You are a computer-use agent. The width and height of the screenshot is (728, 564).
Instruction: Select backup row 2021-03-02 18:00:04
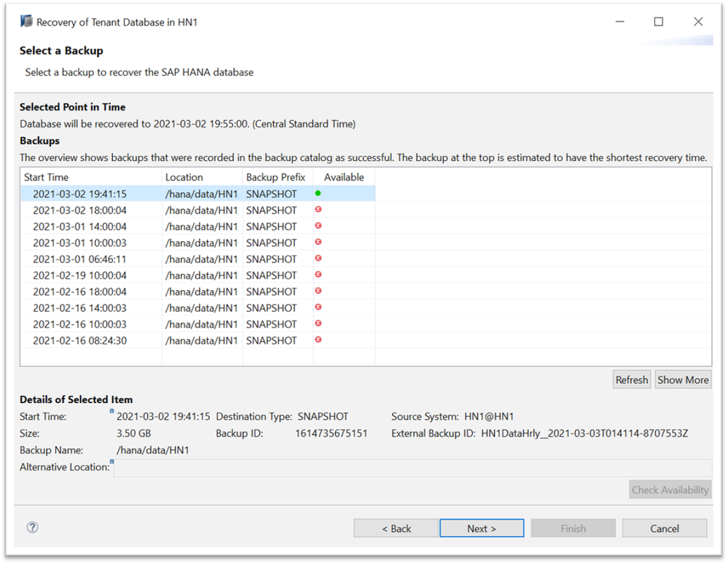pyautogui.click(x=197, y=211)
